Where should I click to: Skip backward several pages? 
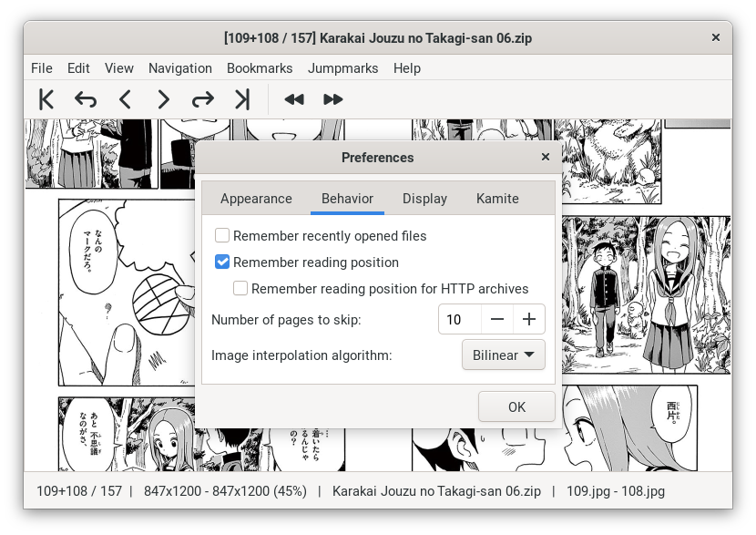pos(294,100)
